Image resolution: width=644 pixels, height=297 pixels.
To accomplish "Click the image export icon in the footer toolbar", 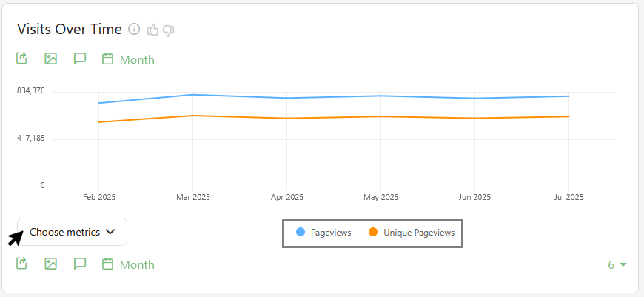I will (x=50, y=264).
